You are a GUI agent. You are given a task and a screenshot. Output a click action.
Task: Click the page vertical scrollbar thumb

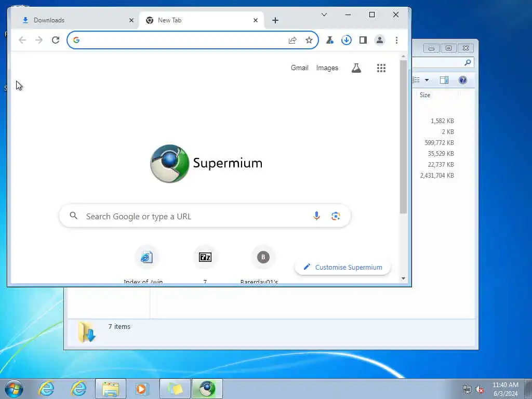tap(403, 137)
